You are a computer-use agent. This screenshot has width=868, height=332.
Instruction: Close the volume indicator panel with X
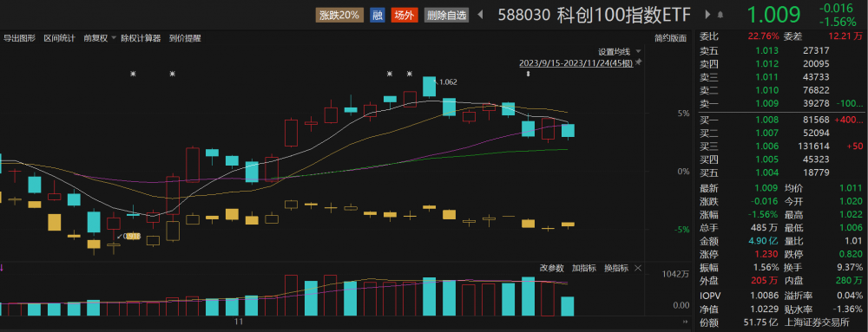pos(637,269)
